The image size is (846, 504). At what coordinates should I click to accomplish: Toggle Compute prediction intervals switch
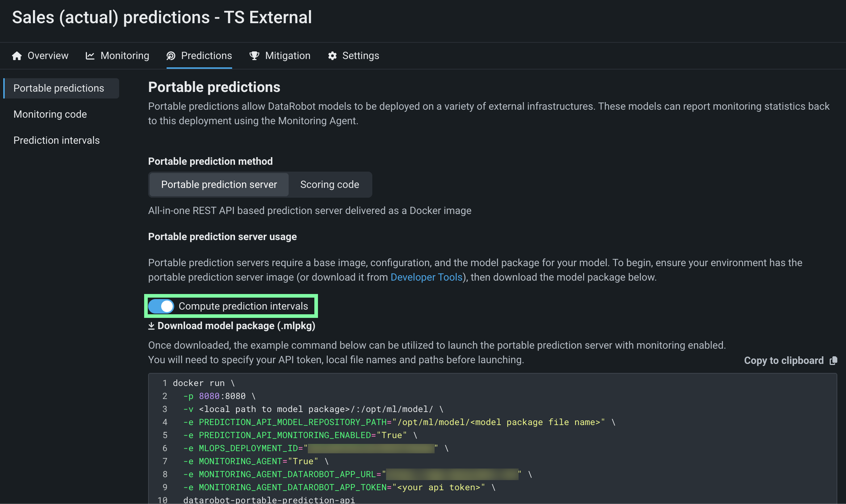pos(161,306)
